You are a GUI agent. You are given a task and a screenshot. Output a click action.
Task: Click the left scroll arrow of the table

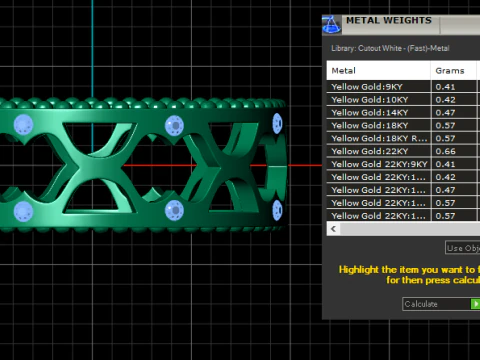(333, 229)
